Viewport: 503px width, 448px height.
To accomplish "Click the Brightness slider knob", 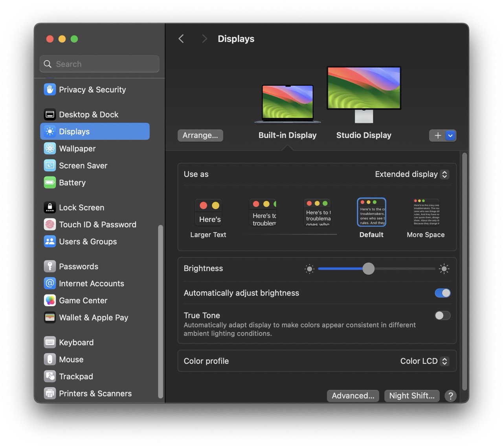I will [x=368, y=269].
